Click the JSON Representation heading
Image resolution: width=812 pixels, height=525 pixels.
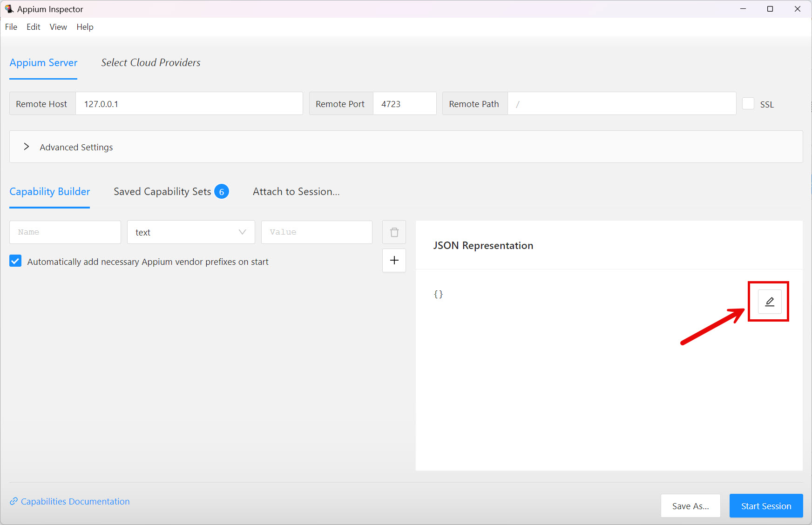(x=483, y=245)
